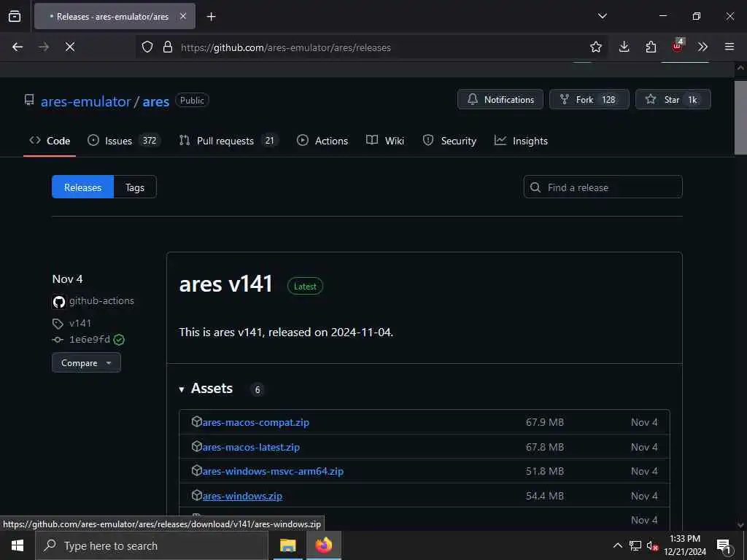Click the Firefox taskbar icon
The height and width of the screenshot is (560, 747).
[x=323, y=545]
